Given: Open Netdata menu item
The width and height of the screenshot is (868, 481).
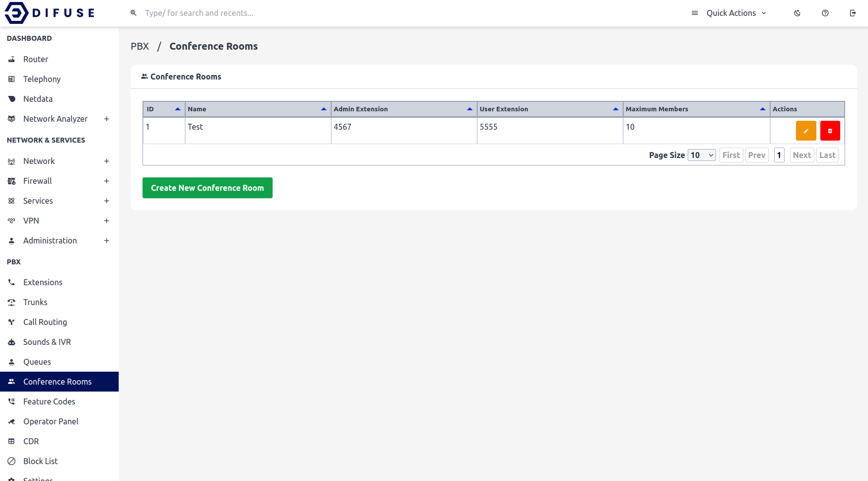Looking at the screenshot, I should tap(59, 99).
